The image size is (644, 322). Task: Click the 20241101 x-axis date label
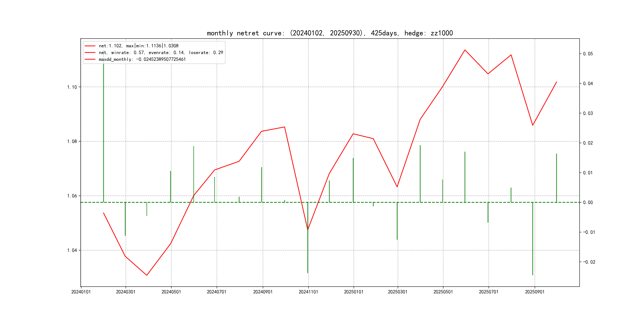point(308,292)
